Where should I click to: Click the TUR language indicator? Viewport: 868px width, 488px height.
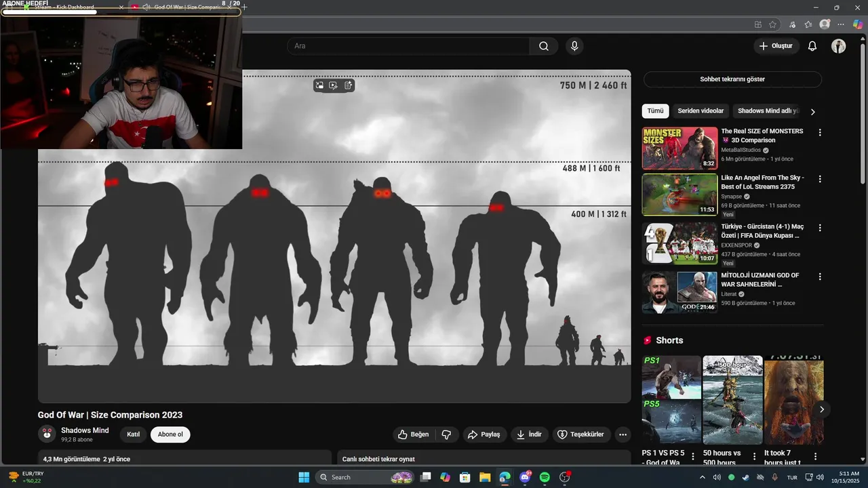(x=792, y=477)
